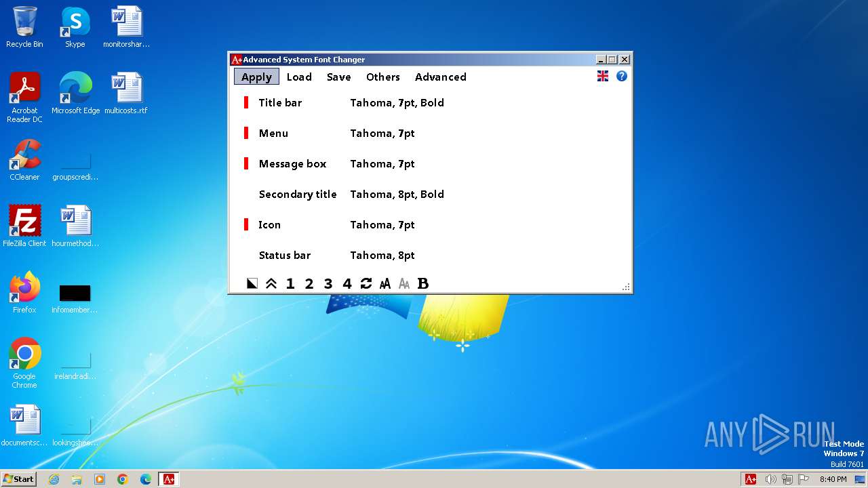Open the Advanced menu
Screen dimensions: 868x488
(441, 77)
